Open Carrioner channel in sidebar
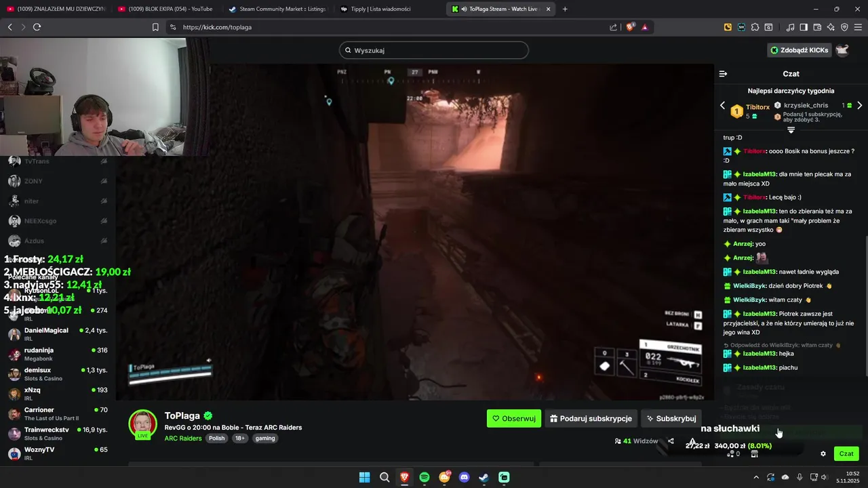Screen dimensions: 868x488 (x=58, y=414)
